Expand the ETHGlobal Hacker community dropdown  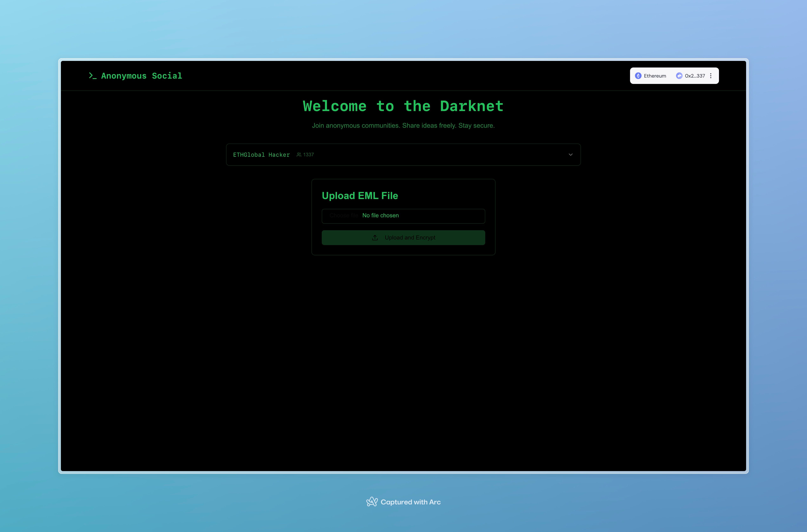tap(403, 155)
